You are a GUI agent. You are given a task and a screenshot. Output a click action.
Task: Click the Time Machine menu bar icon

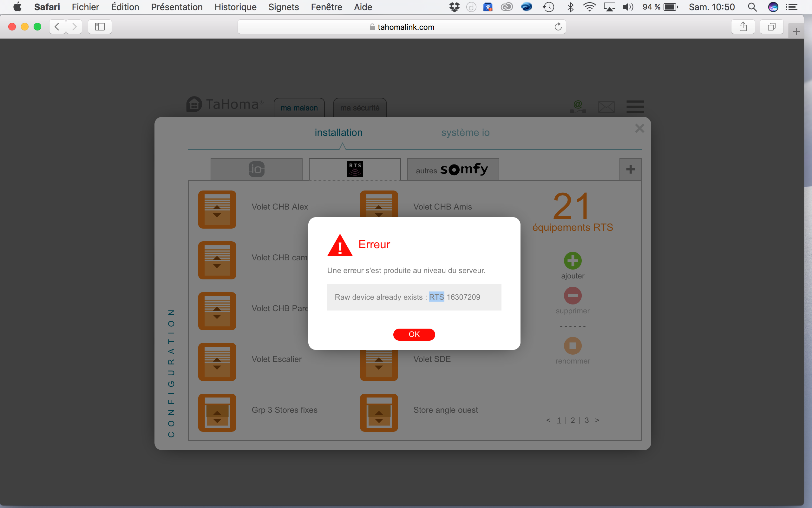pyautogui.click(x=548, y=7)
